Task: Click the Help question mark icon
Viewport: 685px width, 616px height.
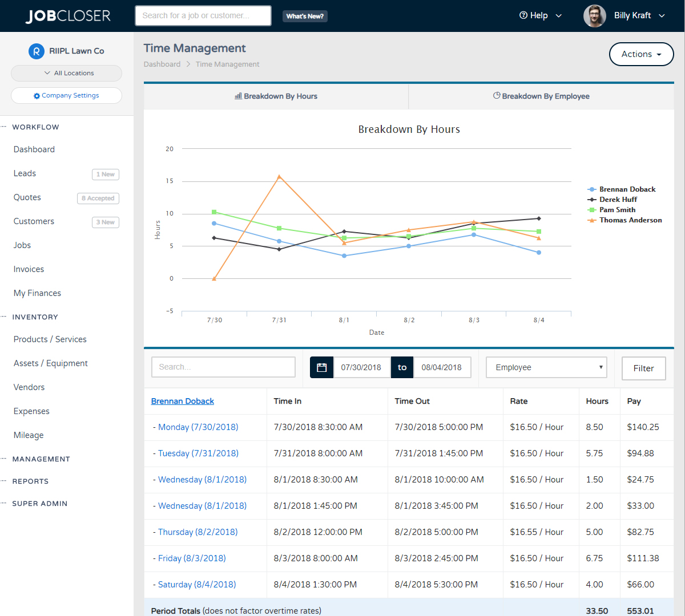Action: coord(523,15)
